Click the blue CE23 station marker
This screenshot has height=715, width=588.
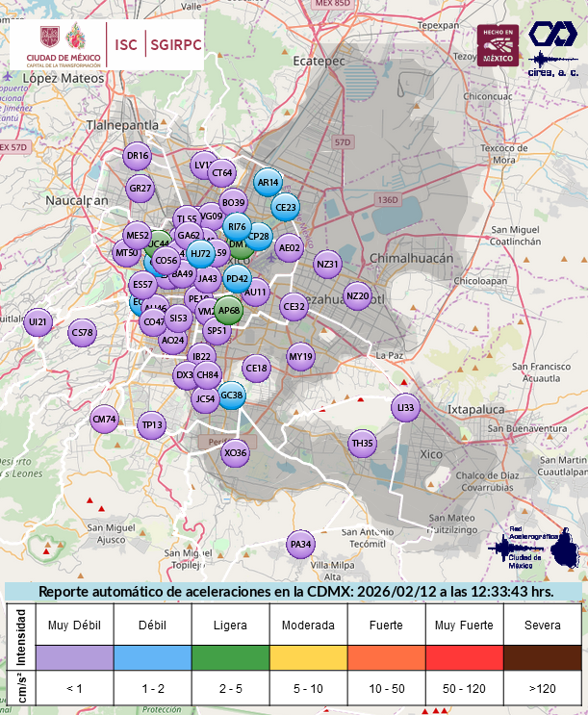pos(286,207)
